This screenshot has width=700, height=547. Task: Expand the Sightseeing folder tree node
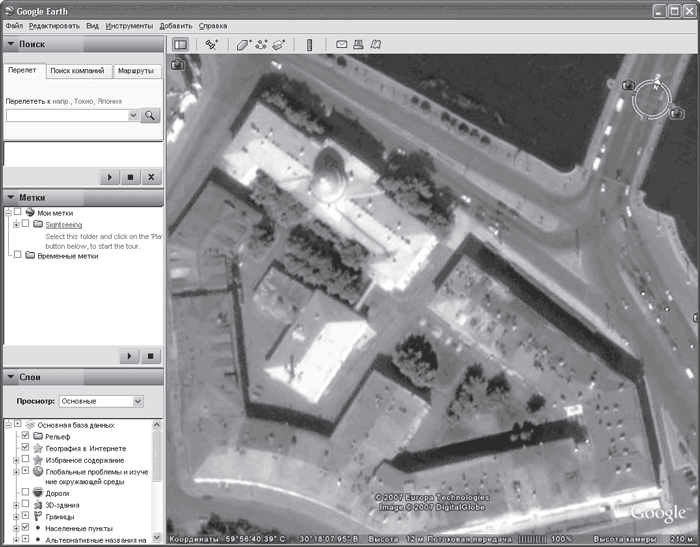click(14, 224)
